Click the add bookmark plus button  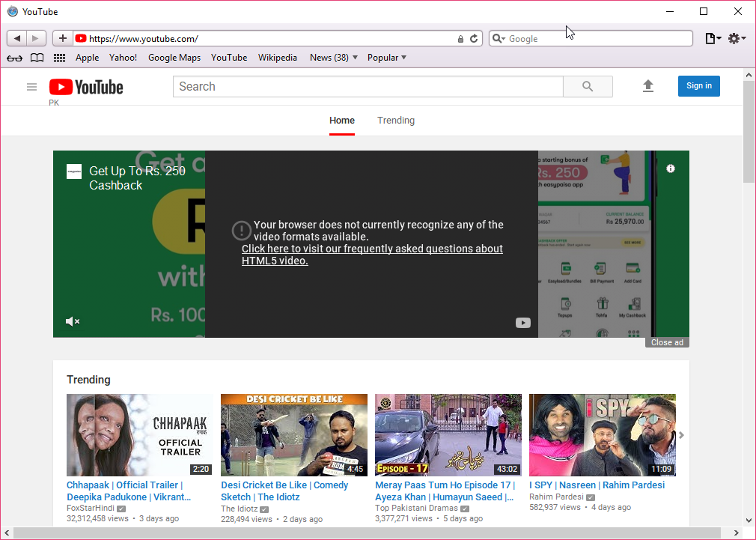(x=63, y=38)
